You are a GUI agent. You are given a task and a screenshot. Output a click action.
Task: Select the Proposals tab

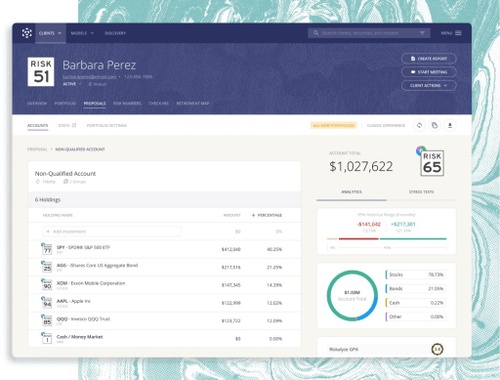95,103
